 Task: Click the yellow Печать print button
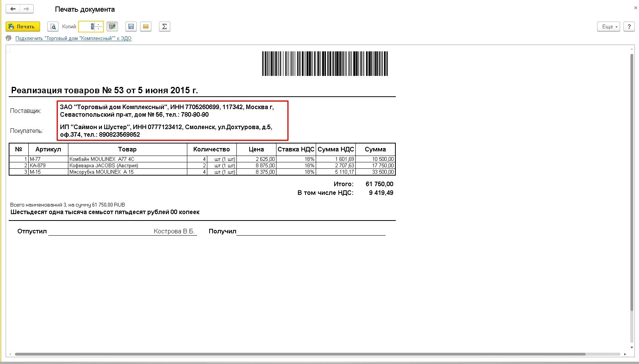click(23, 26)
